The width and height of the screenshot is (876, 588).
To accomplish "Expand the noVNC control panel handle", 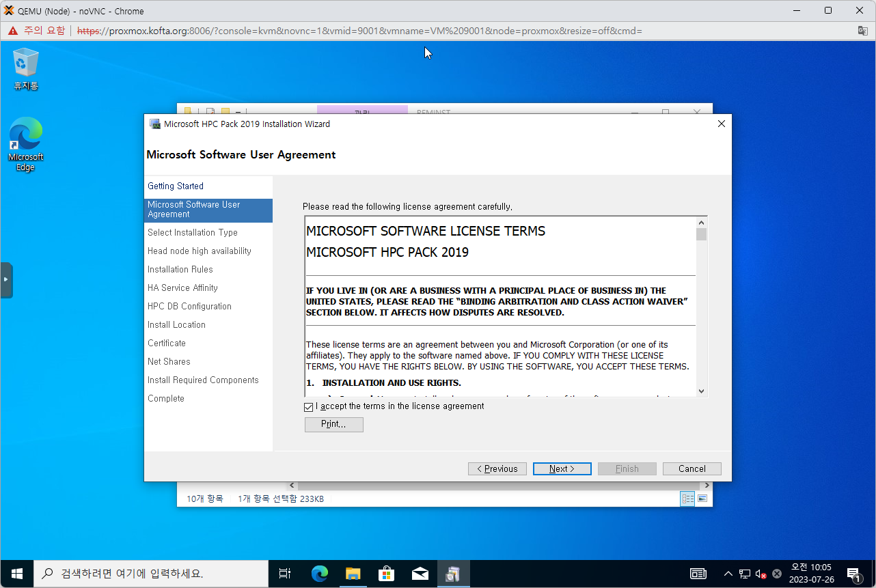I will (6, 280).
